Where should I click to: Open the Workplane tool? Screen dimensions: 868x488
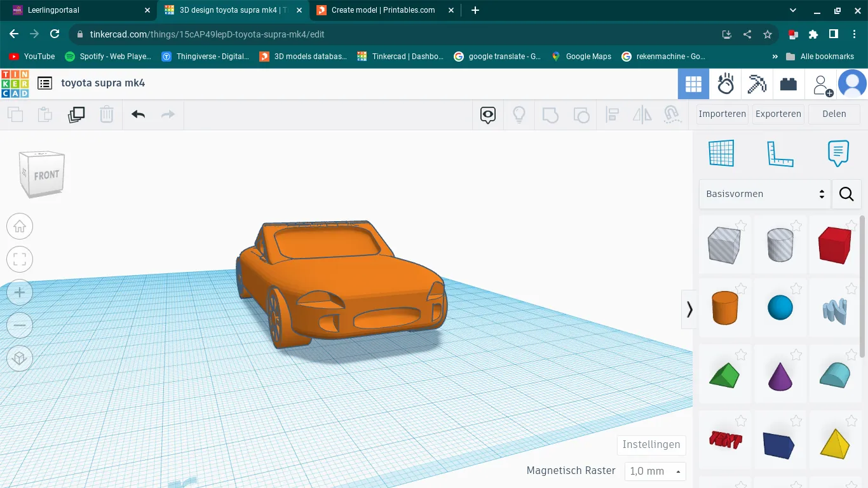721,153
